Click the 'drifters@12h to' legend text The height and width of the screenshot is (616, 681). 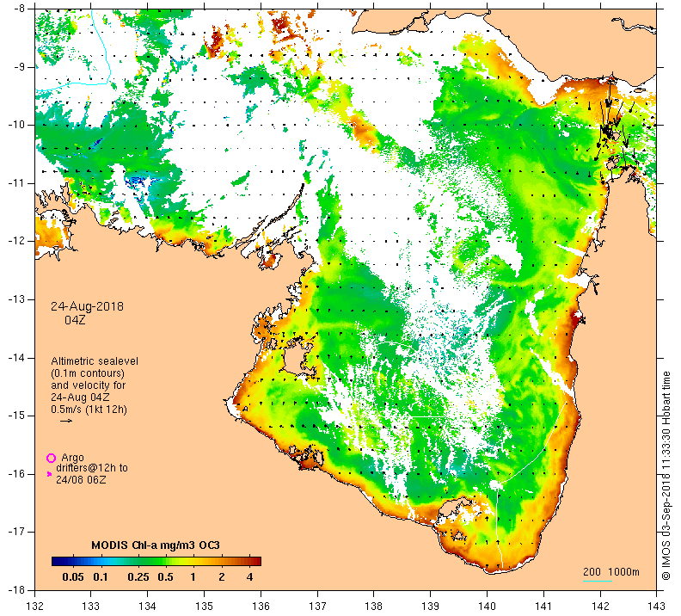tap(92, 468)
